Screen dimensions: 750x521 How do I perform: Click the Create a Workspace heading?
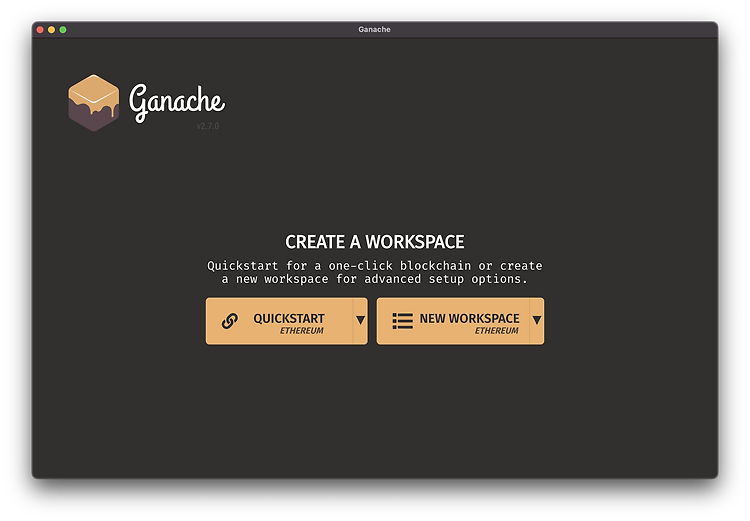click(x=375, y=242)
